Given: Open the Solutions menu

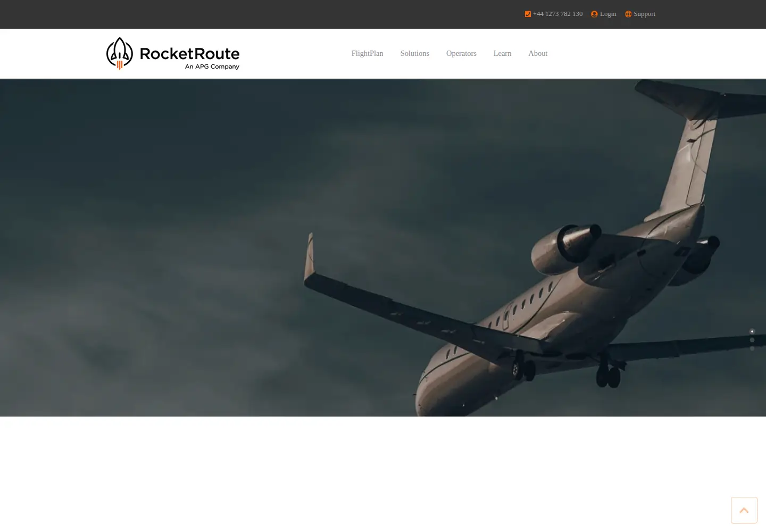Looking at the screenshot, I should (x=415, y=53).
